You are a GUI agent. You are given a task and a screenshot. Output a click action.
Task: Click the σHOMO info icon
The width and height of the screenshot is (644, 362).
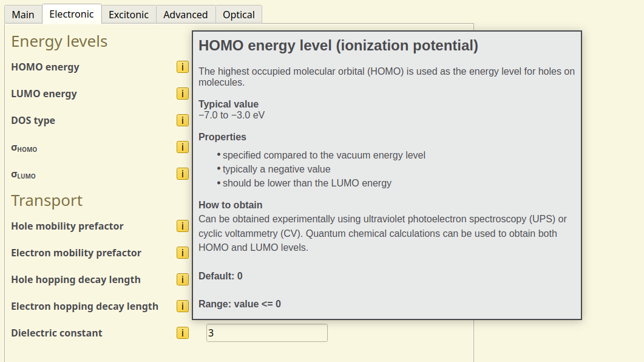pyautogui.click(x=183, y=147)
